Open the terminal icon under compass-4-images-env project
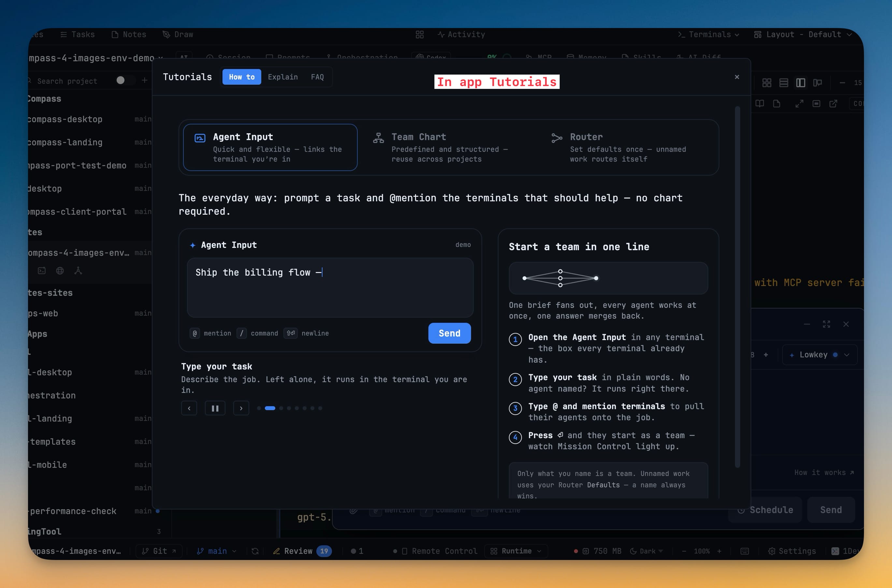This screenshot has width=892, height=588. coord(42,270)
